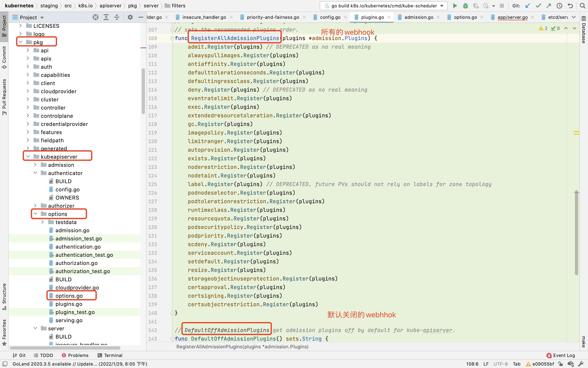
Task: Switch to insecure_handler.go tab
Action: (x=204, y=17)
